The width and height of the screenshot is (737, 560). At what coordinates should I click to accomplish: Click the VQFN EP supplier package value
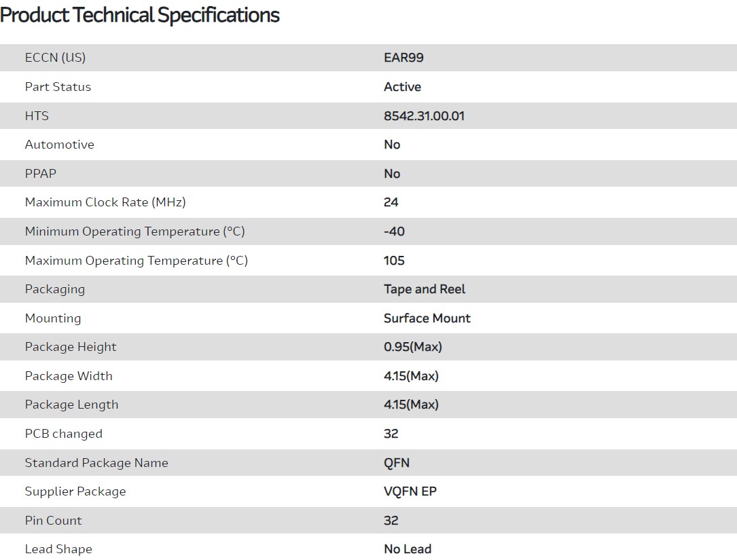click(x=410, y=491)
